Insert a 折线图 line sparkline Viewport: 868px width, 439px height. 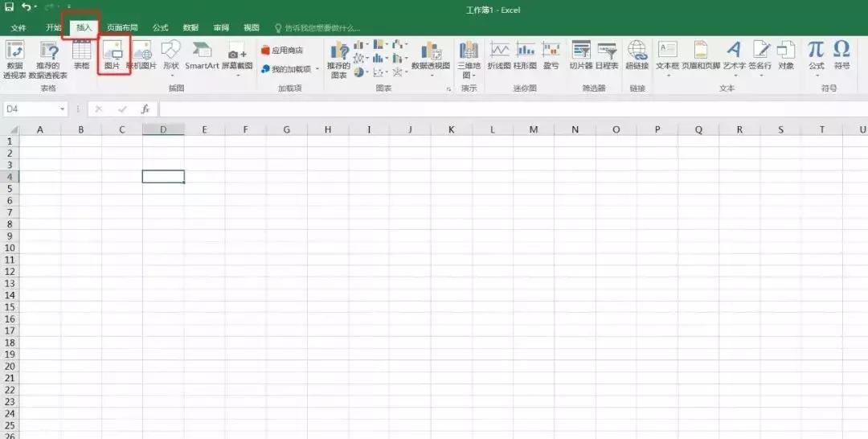click(499, 55)
